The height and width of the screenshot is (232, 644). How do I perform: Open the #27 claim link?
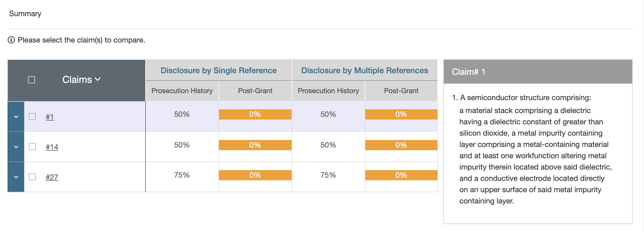(x=52, y=177)
